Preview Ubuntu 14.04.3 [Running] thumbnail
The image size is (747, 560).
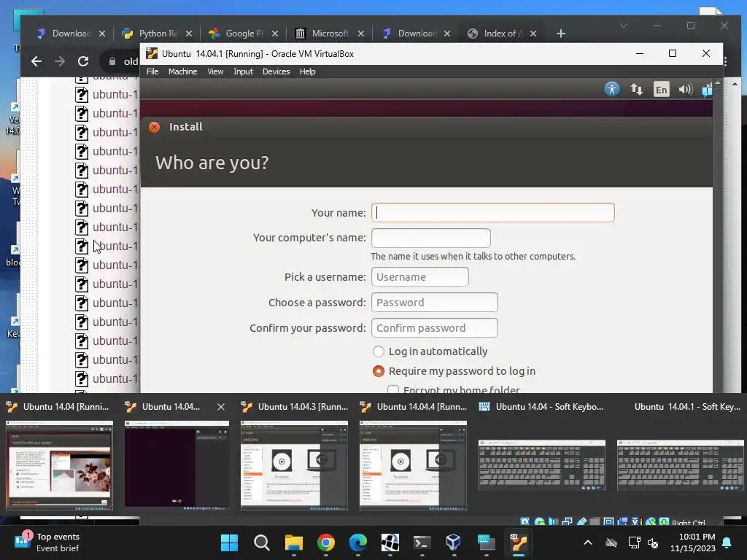pos(295,465)
